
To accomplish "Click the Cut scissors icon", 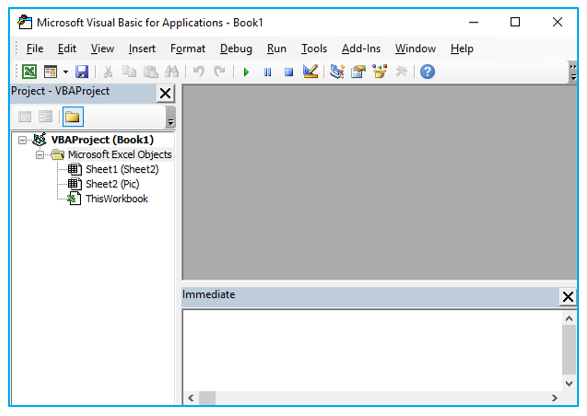I will coord(108,71).
